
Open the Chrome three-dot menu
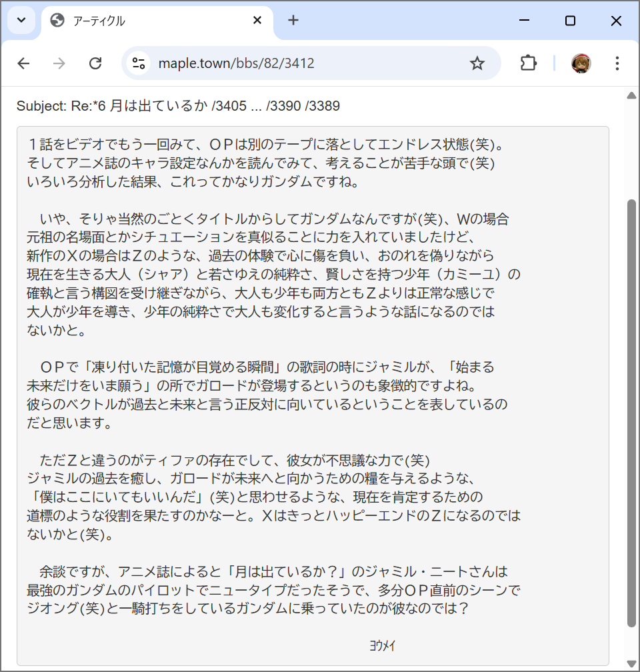617,63
